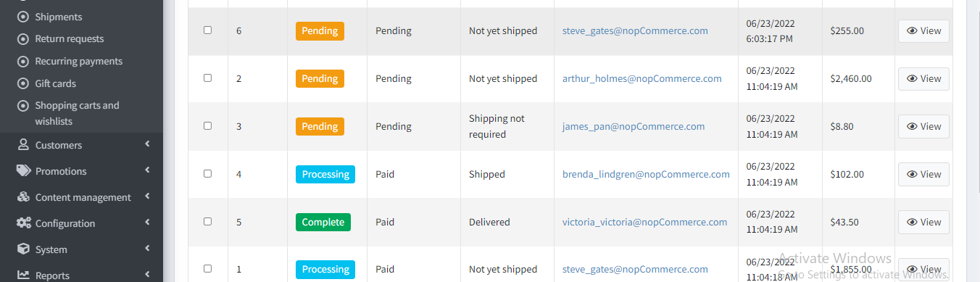Image resolution: width=980 pixels, height=282 pixels.
Task: Click the Complete status badge for order 5
Action: coord(323,222)
